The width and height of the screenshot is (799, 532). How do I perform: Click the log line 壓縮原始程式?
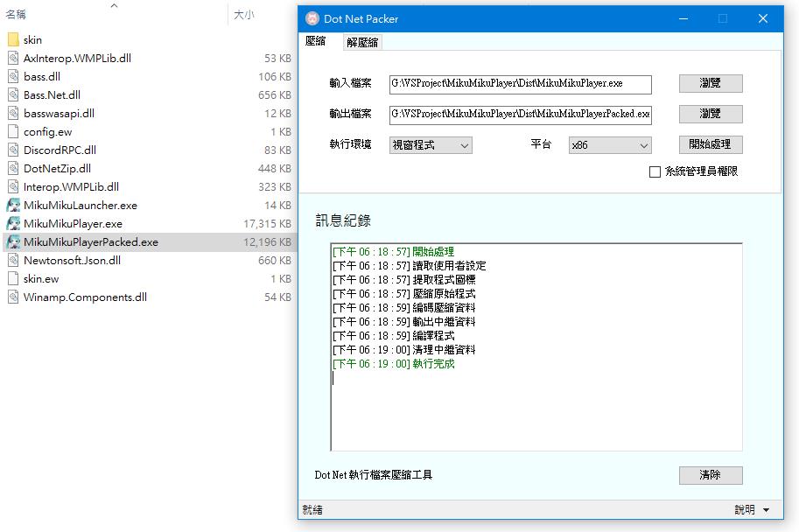coord(403,294)
